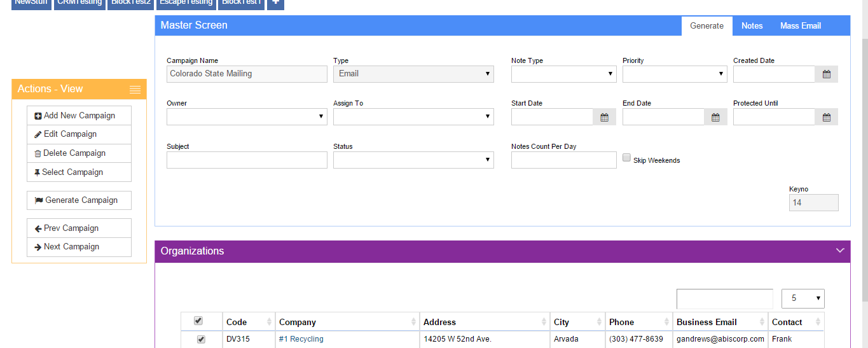This screenshot has width=868, height=348.
Task: Enable the Skip Weekends checkbox
Action: pos(626,158)
